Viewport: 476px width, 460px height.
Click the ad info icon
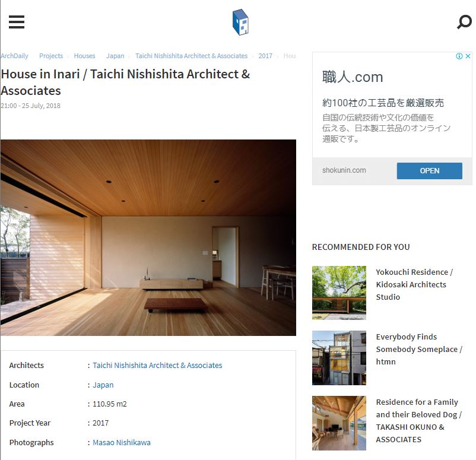[459, 56]
